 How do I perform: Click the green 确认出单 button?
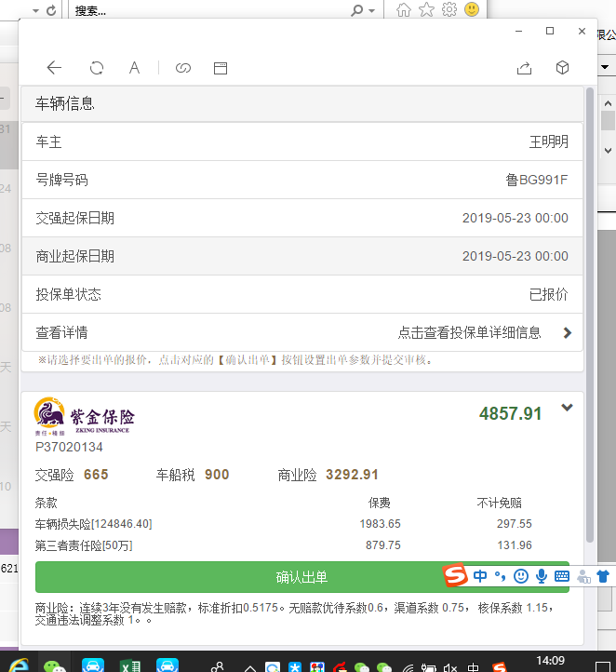pyautogui.click(x=302, y=577)
